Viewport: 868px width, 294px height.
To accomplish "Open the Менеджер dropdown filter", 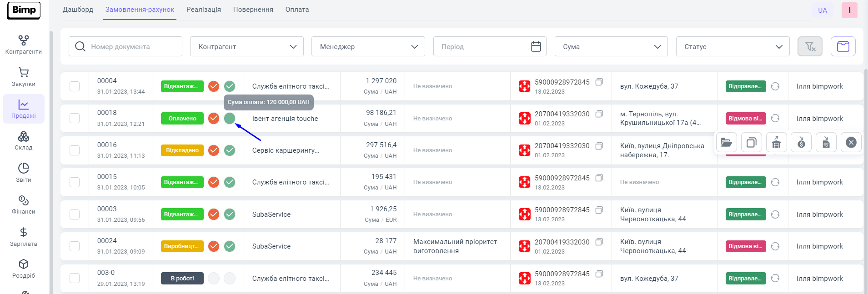I will [368, 46].
